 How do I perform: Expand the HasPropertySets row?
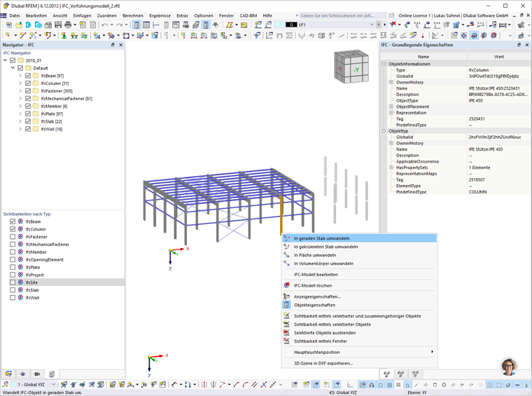pos(391,168)
